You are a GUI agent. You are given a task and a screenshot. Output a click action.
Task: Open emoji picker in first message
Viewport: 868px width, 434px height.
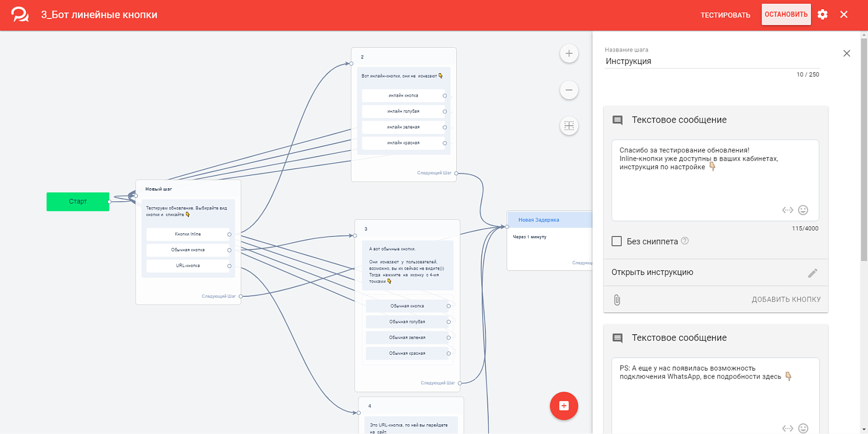pos(803,210)
